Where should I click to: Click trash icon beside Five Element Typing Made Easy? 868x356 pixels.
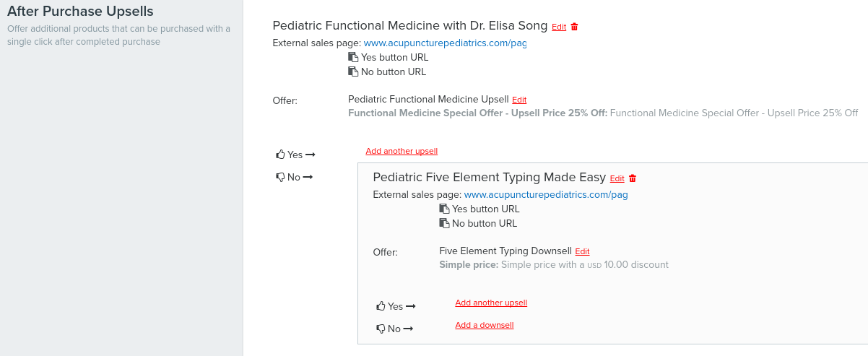point(633,178)
